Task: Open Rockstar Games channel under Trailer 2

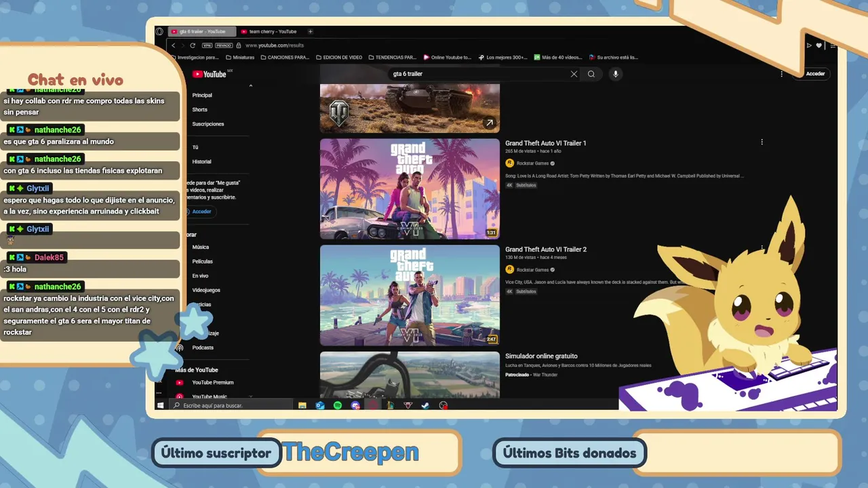Action: [x=532, y=270]
